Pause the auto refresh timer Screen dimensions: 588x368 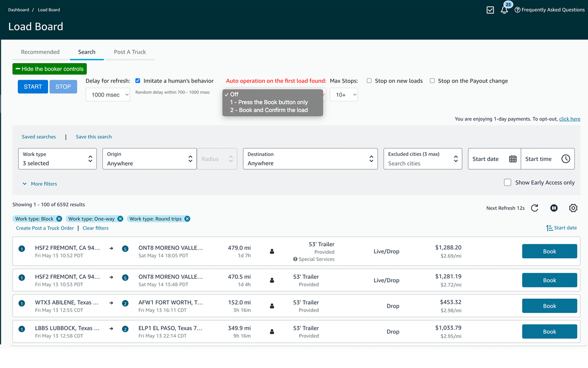554,208
